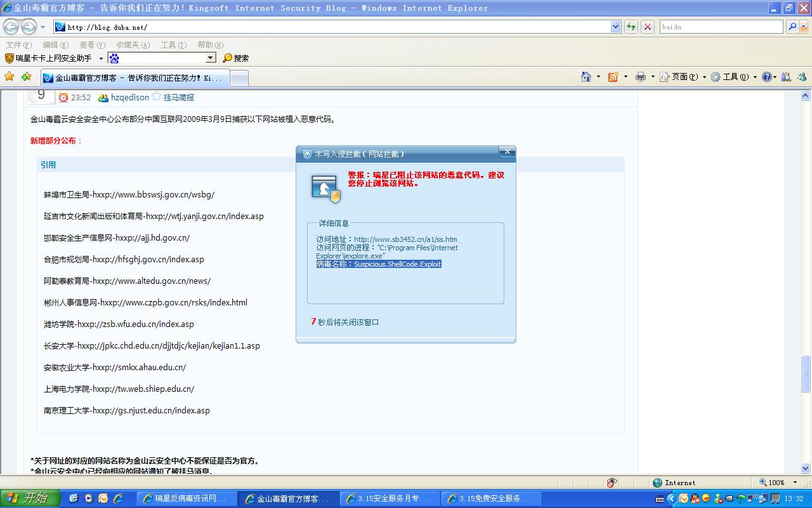The image size is (812, 508).
Task: Click the 南京理工大学 URL line
Action: click(127, 410)
